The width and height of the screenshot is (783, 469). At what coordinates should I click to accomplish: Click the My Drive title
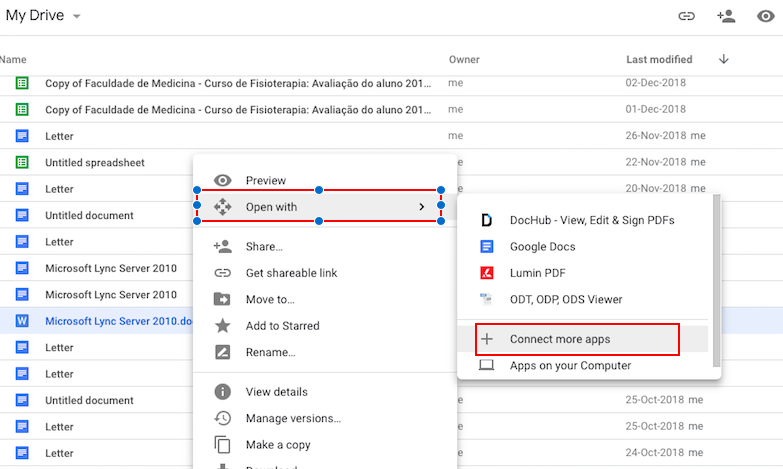pyautogui.click(x=35, y=15)
